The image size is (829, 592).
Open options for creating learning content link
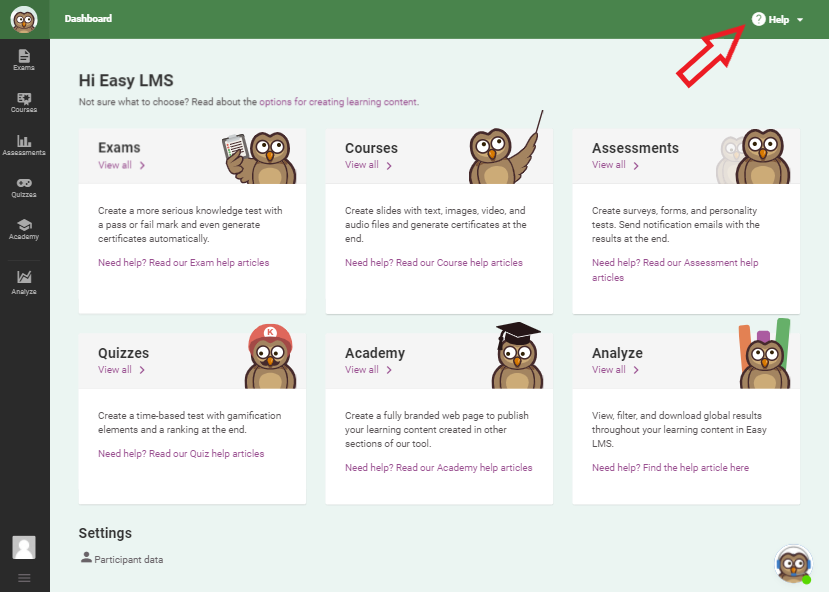click(x=338, y=101)
